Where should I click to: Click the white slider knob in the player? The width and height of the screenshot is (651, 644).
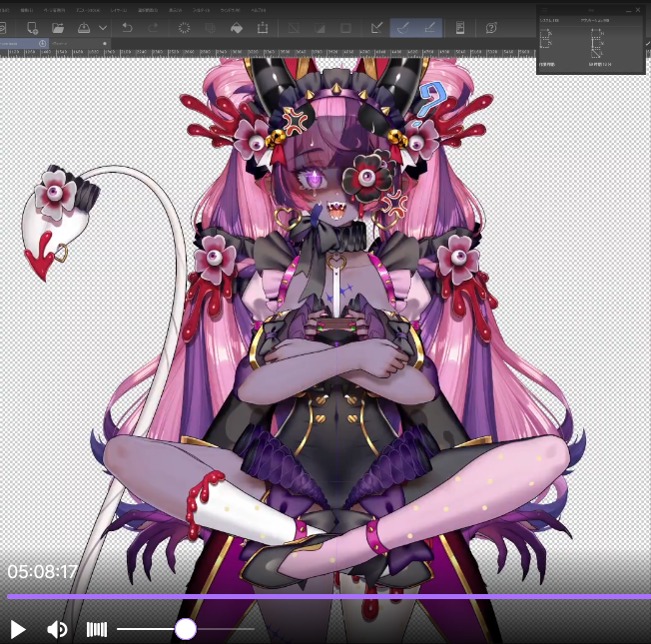(x=186, y=629)
